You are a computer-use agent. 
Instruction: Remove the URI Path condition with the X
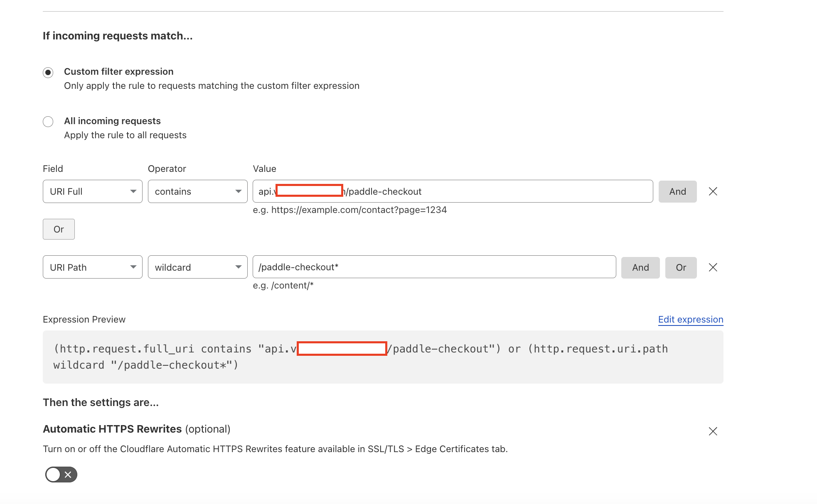tap(713, 267)
